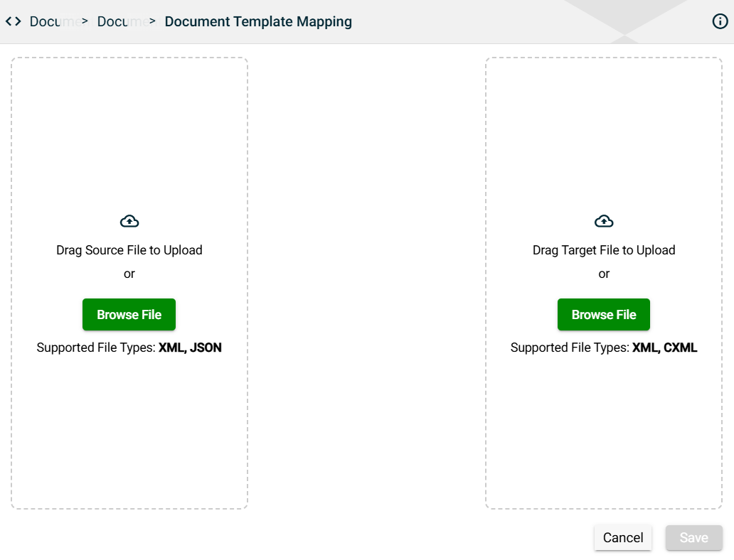
Task: Open the info icon in top-right corner
Action: pos(720,21)
